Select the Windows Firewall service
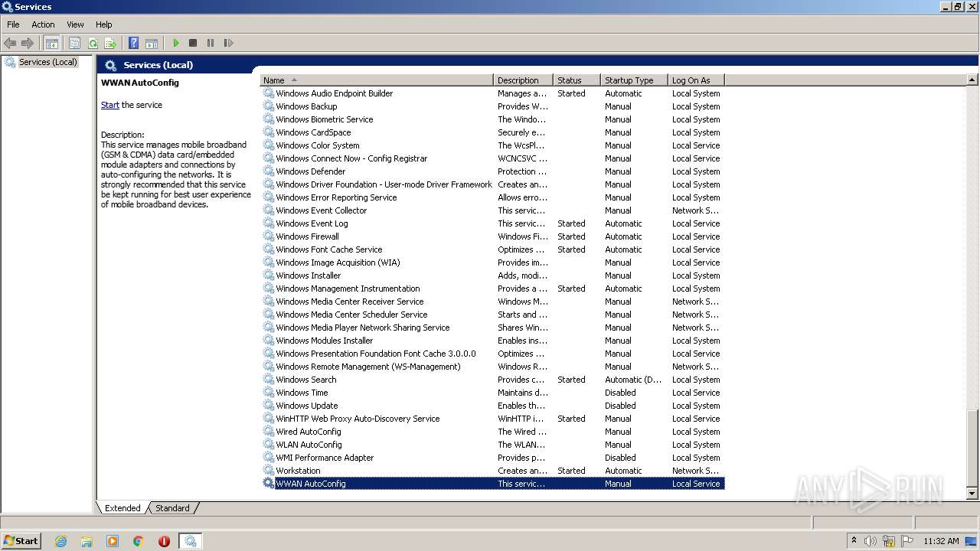 tap(492, 236)
